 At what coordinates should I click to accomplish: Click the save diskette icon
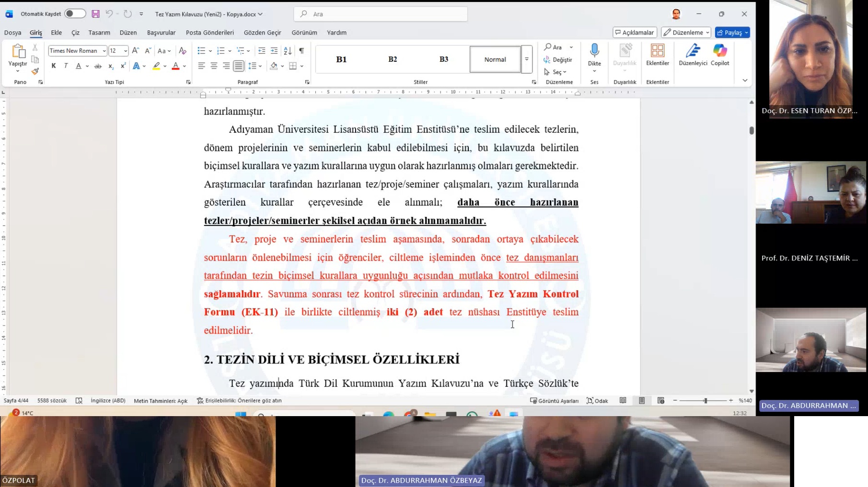[x=95, y=14]
